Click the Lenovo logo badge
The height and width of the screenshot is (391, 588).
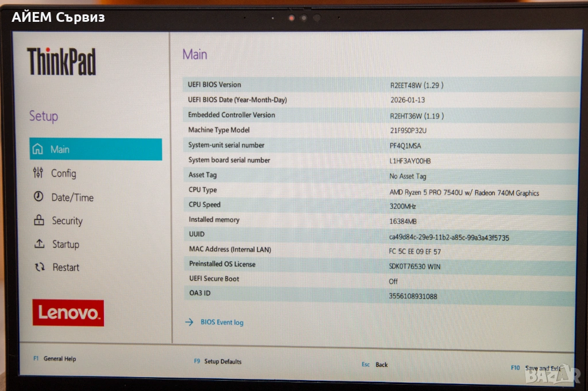coord(68,313)
